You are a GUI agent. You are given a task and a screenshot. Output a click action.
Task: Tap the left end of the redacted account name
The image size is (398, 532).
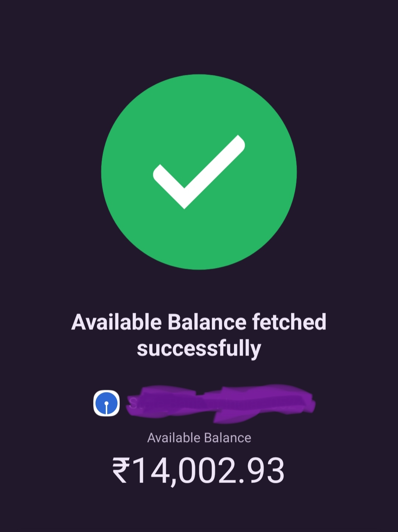135,403
